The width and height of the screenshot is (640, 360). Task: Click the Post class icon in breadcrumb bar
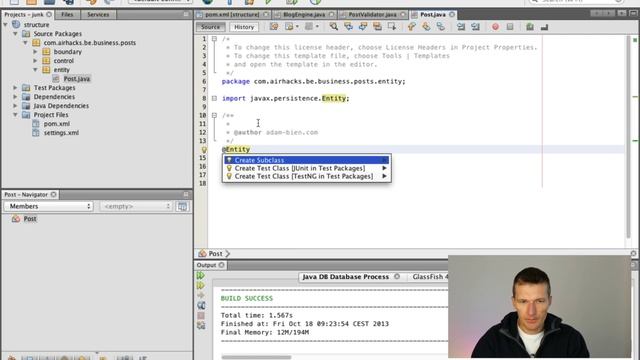pyautogui.click(x=202, y=253)
